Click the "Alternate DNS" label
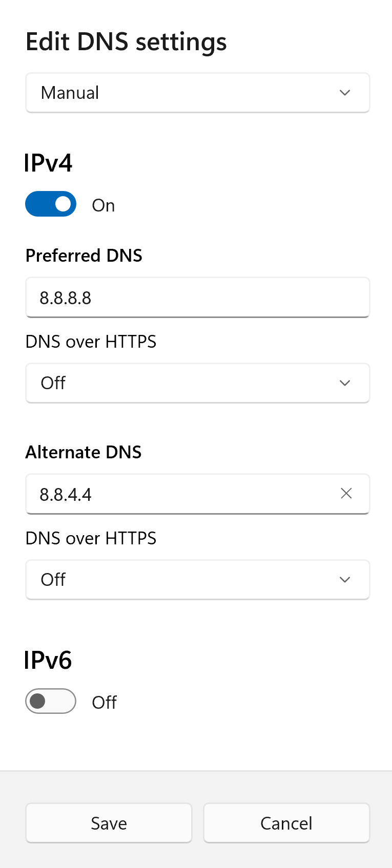 point(84,452)
